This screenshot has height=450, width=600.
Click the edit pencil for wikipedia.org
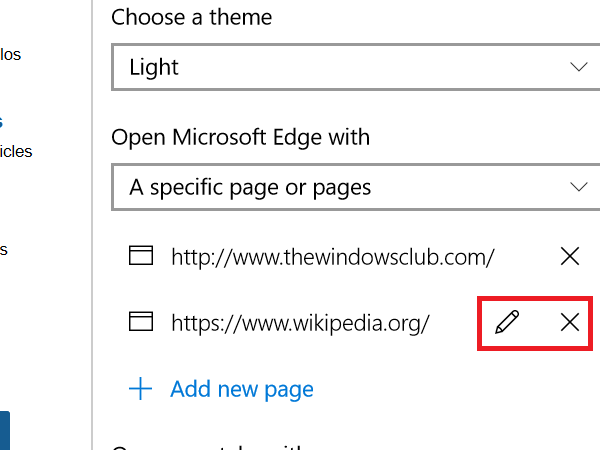click(x=508, y=322)
